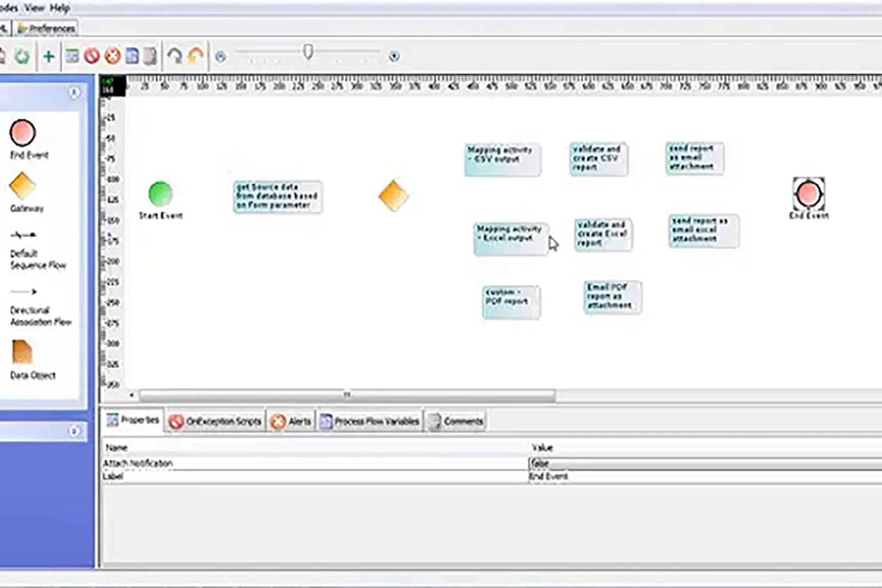
Task: Collapse the top palette panel chevron
Action: pyautogui.click(x=74, y=93)
